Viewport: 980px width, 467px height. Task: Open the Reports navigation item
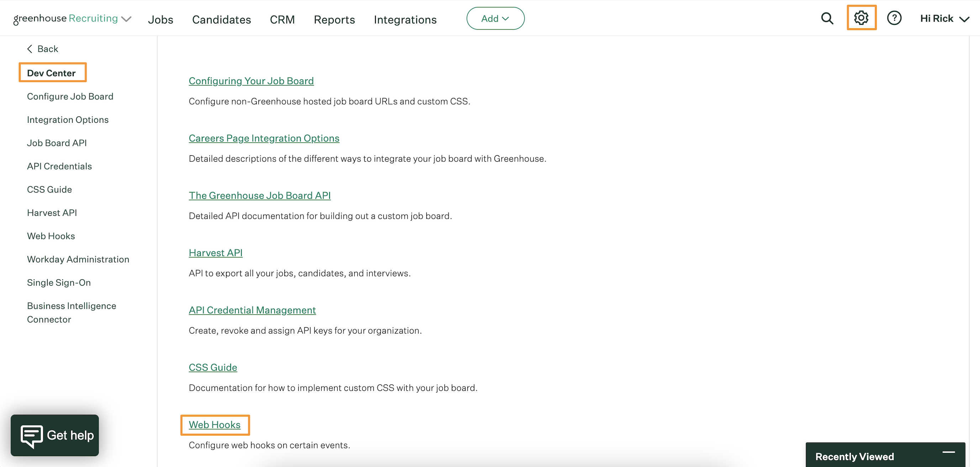coord(334,20)
